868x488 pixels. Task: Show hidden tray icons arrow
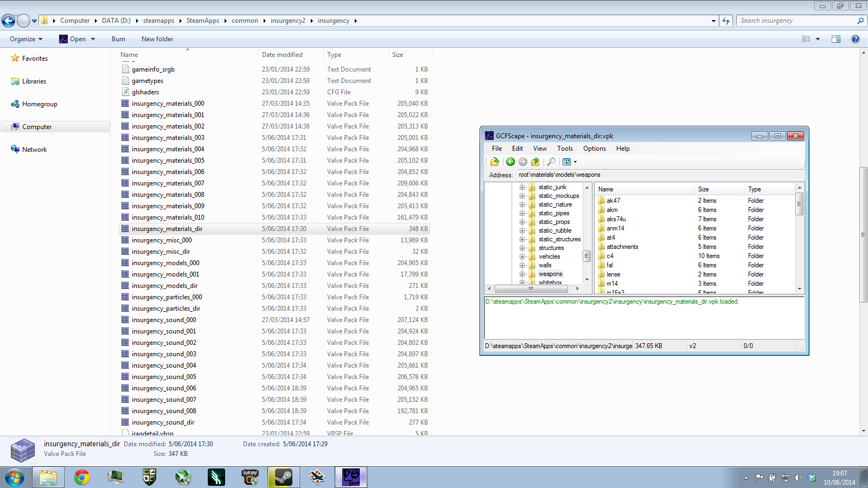tap(746, 478)
